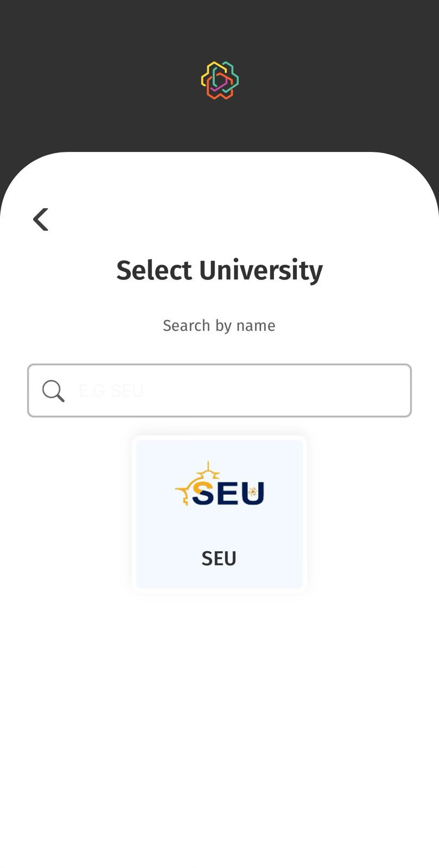The image size is (439, 868).
Task: Click the colorful app logo in header
Action: 219,80
